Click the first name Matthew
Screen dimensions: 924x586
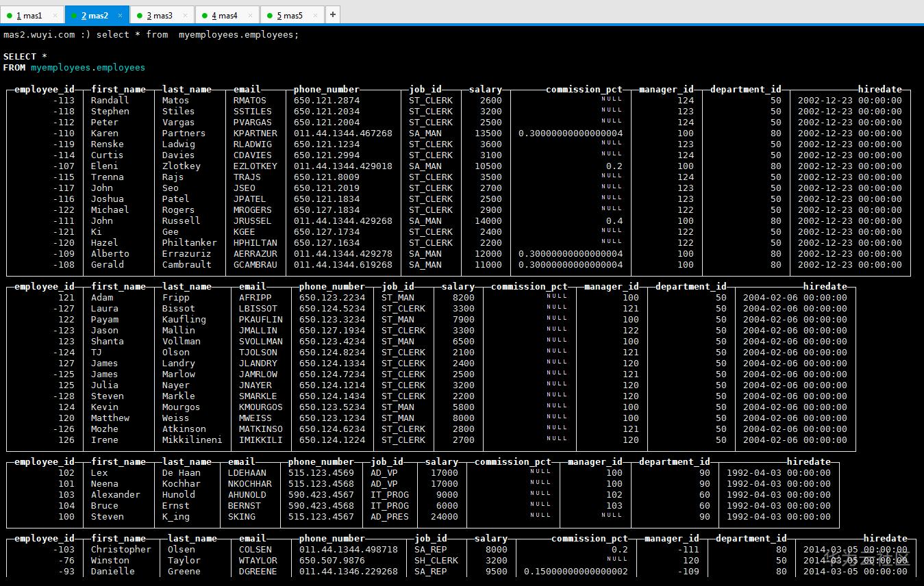click(x=110, y=418)
